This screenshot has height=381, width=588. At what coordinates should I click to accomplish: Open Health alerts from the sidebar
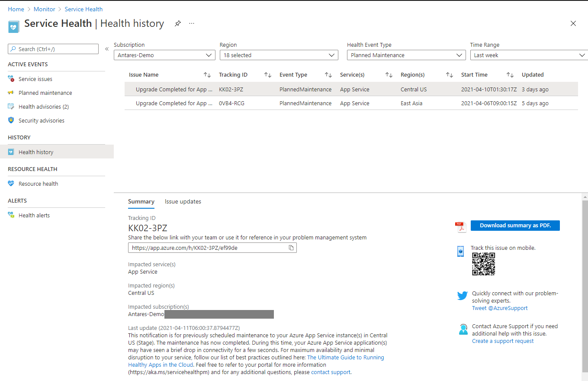point(34,215)
